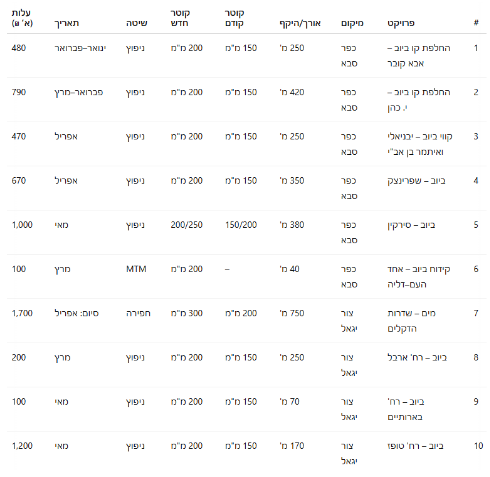Image resolution: width=490 pixels, height=477 pixels.
Task: Click the מיקום column header
Action: coord(352,23)
